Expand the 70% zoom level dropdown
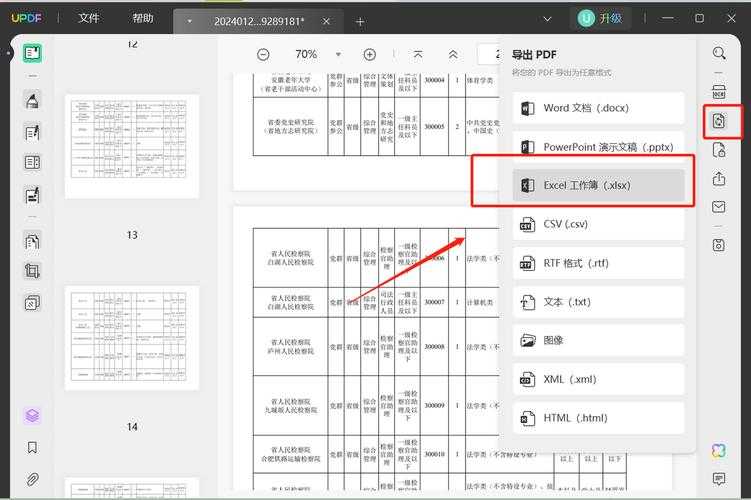The image size is (751, 500). point(338,55)
